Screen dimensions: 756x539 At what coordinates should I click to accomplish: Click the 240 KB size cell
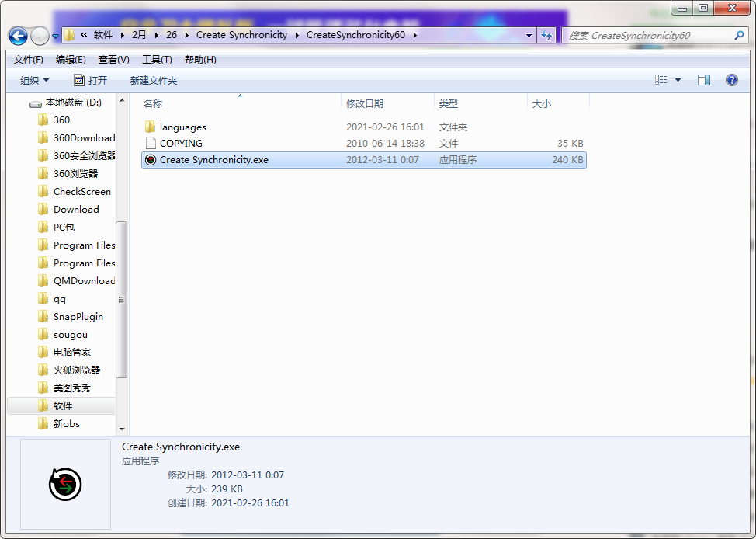tap(567, 160)
